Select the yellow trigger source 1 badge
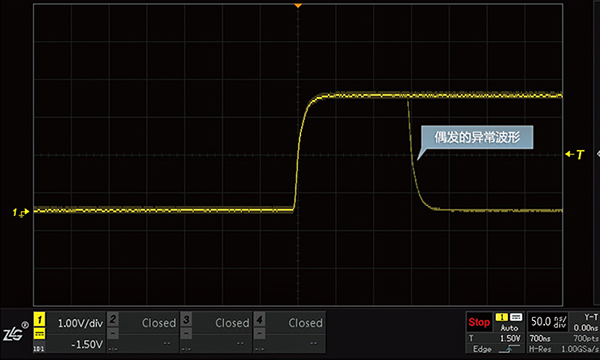600x360 pixels. pos(502,317)
